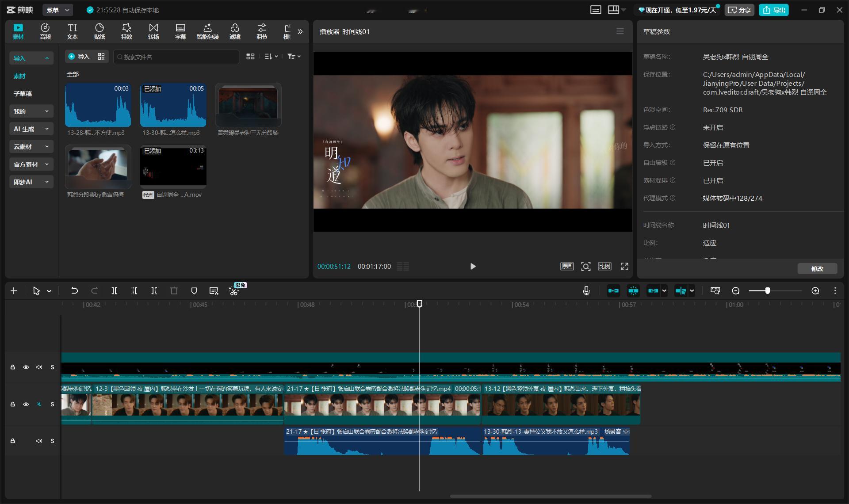849x504 pixels.
Task: Hide the top video track with eye icon
Action: [26, 367]
